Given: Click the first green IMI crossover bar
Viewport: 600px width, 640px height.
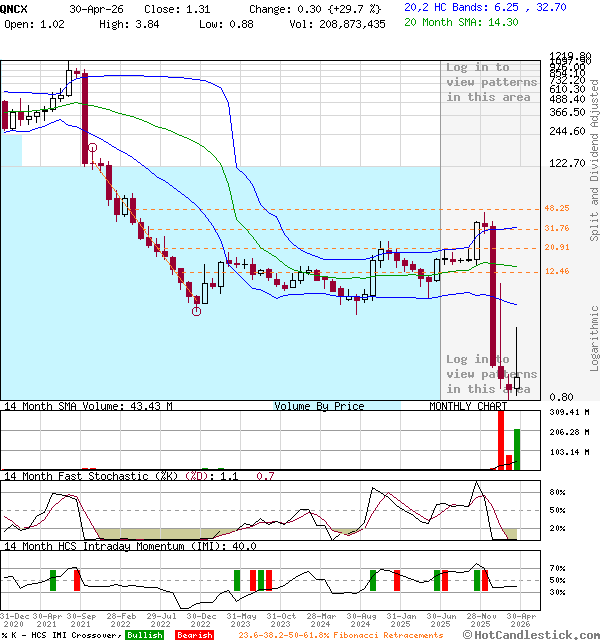Looking at the screenshot, I should point(53,580).
